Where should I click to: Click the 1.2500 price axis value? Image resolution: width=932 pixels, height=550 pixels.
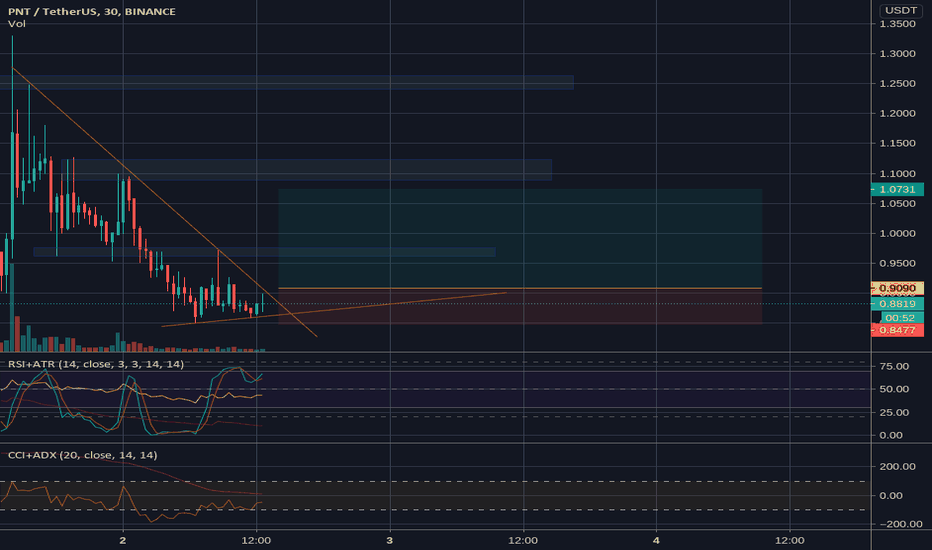pyautogui.click(x=898, y=83)
